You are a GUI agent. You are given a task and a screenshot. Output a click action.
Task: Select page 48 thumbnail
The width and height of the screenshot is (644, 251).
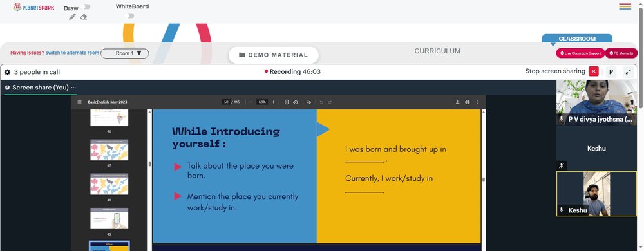tap(109, 184)
